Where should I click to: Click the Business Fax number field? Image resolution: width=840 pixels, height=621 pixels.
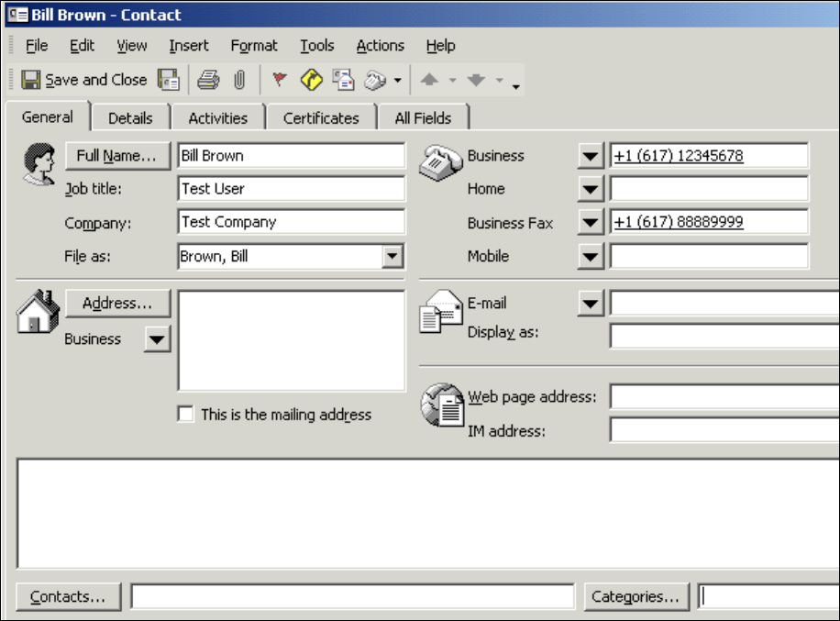point(709,222)
